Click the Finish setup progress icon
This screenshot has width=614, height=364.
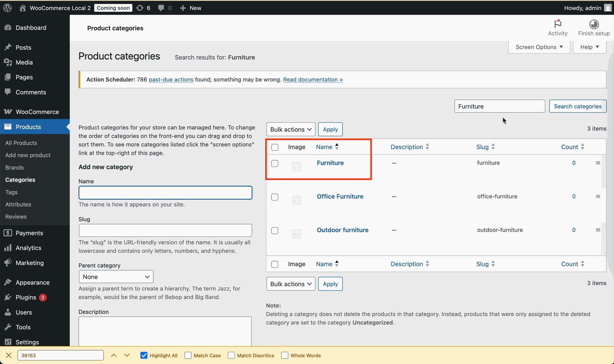(x=594, y=24)
